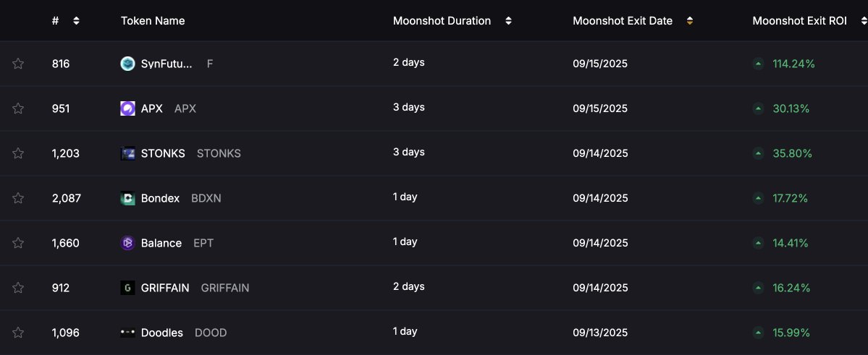Click rank number 816
Image resolution: width=868 pixels, height=355 pixels.
(x=61, y=64)
